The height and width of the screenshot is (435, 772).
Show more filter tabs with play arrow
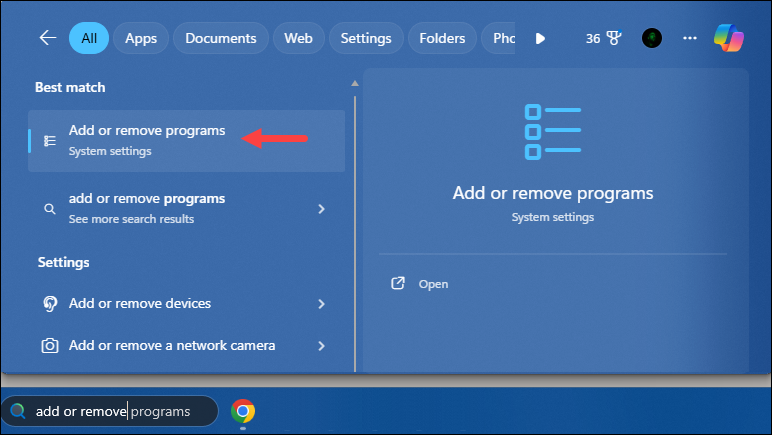click(540, 38)
